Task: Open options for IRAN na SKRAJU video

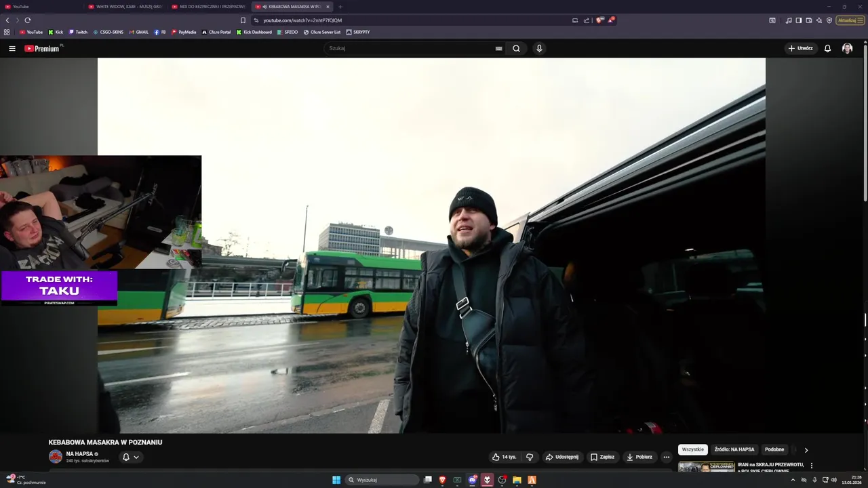Action: tap(811, 466)
